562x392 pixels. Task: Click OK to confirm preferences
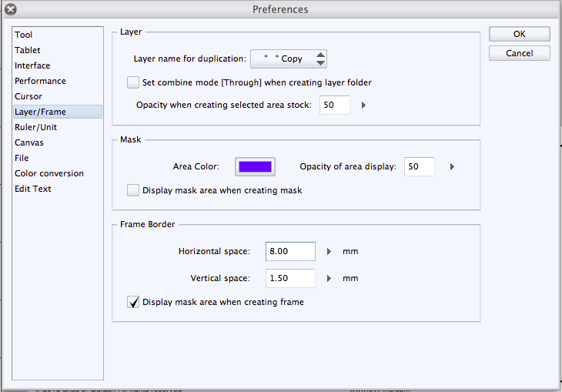(x=519, y=34)
